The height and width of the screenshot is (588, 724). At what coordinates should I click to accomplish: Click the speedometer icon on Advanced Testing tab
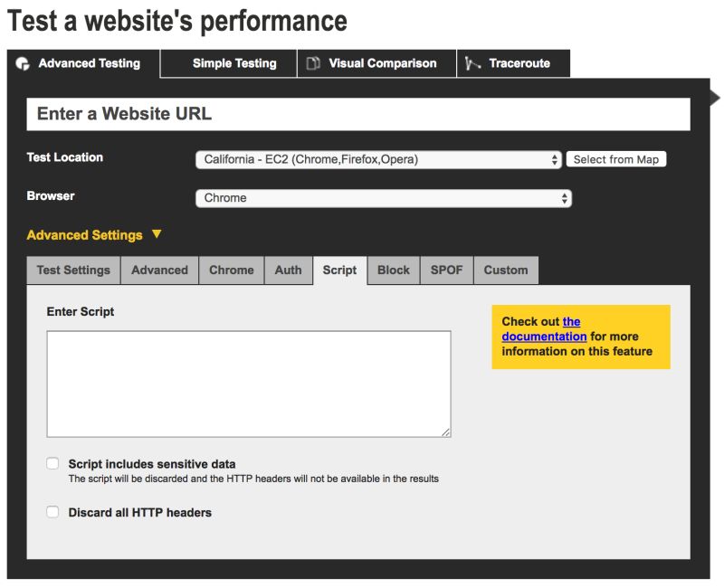point(24,63)
